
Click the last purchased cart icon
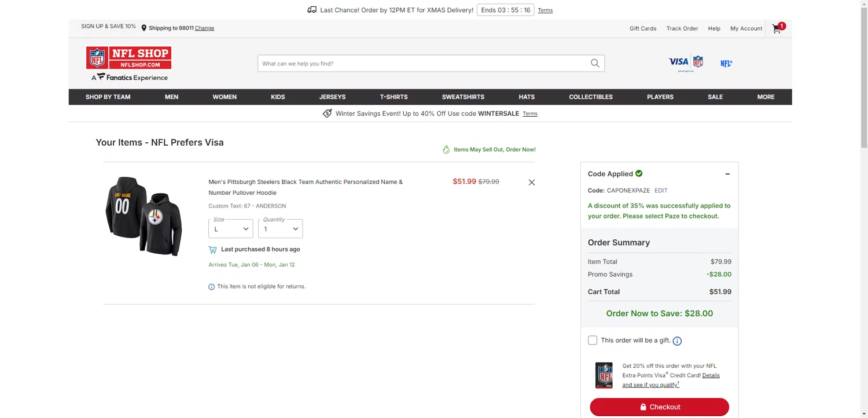[212, 250]
